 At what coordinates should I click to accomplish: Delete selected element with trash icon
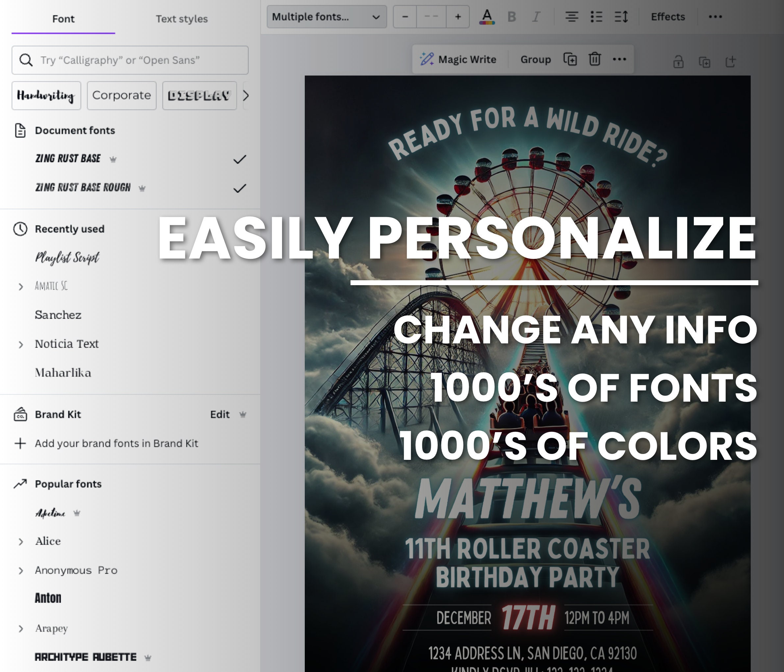(594, 59)
